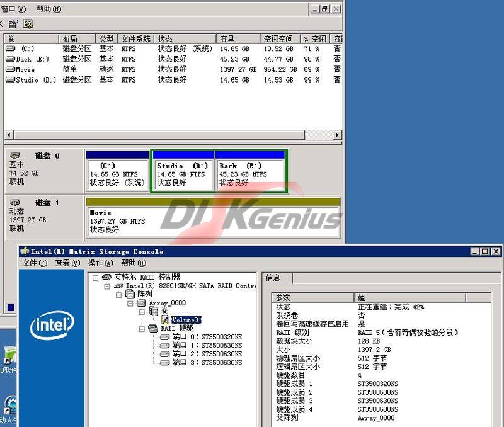Viewport: 504px width, 427px height.
Task: Click the right arrow of the horizontal scrollbar
Action: click(337, 135)
